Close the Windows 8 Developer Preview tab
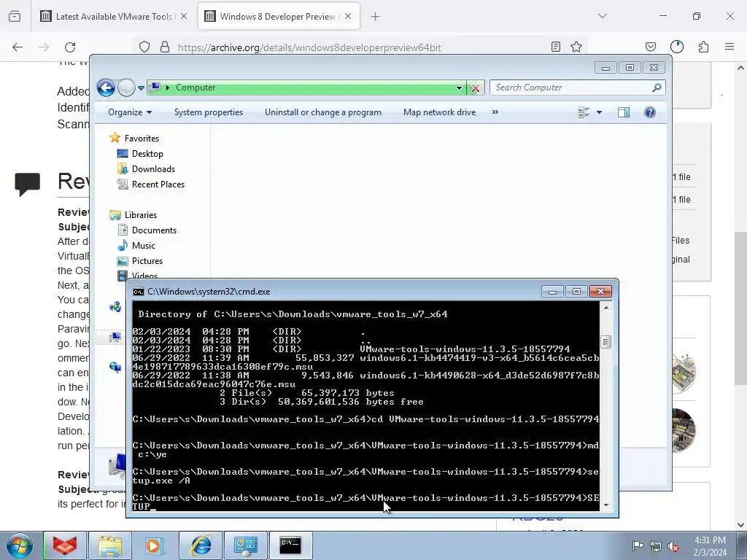 click(x=348, y=16)
